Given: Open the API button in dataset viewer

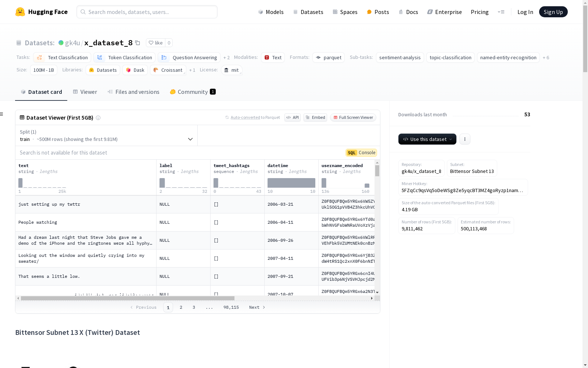Looking at the screenshot, I should (293, 117).
